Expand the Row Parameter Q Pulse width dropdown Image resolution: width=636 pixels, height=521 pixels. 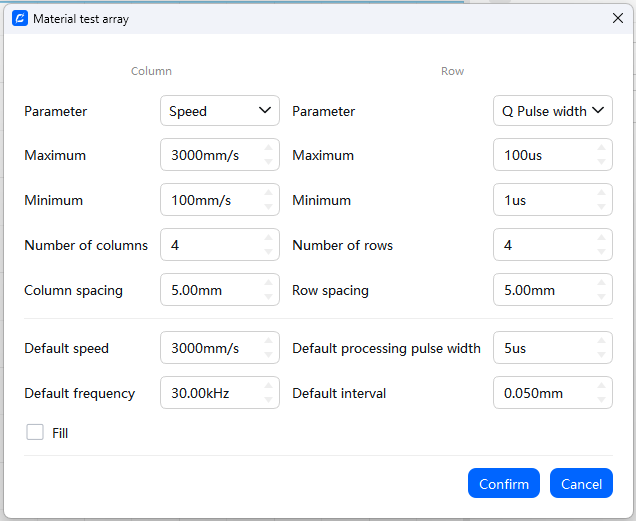(553, 111)
